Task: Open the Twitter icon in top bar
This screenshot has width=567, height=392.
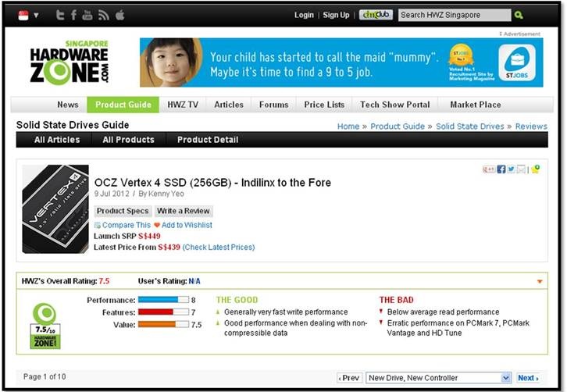Action: 60,15
